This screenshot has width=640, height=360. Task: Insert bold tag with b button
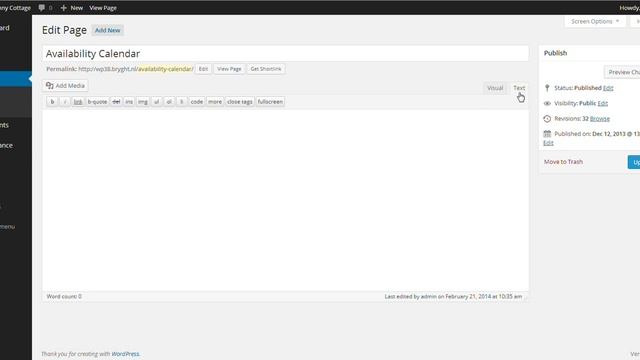click(52, 102)
